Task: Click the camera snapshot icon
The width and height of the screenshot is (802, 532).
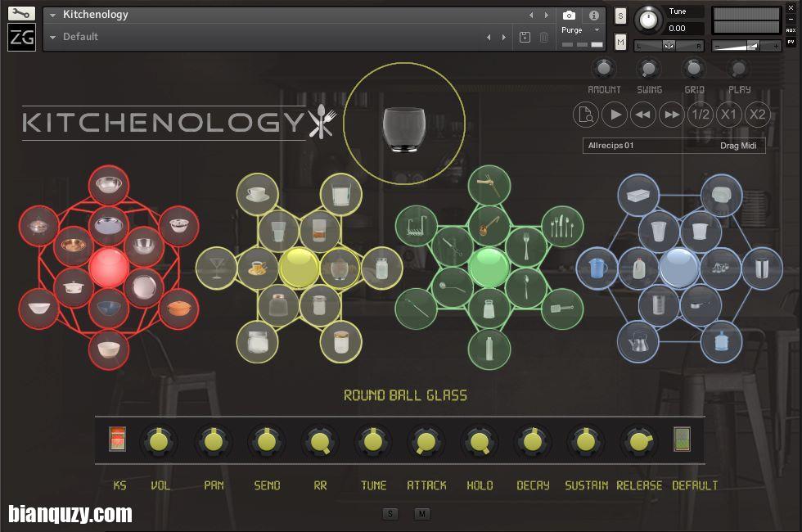Action: (x=569, y=16)
